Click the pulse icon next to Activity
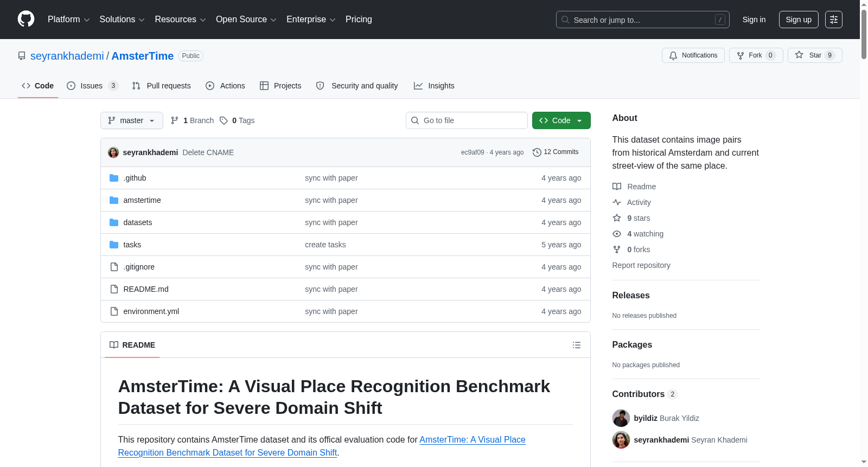The height and width of the screenshot is (467, 868). [617, 202]
